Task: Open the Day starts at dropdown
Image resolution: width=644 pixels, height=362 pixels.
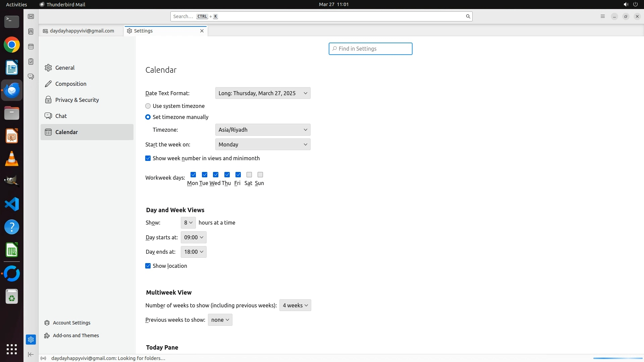Action: tap(194, 237)
